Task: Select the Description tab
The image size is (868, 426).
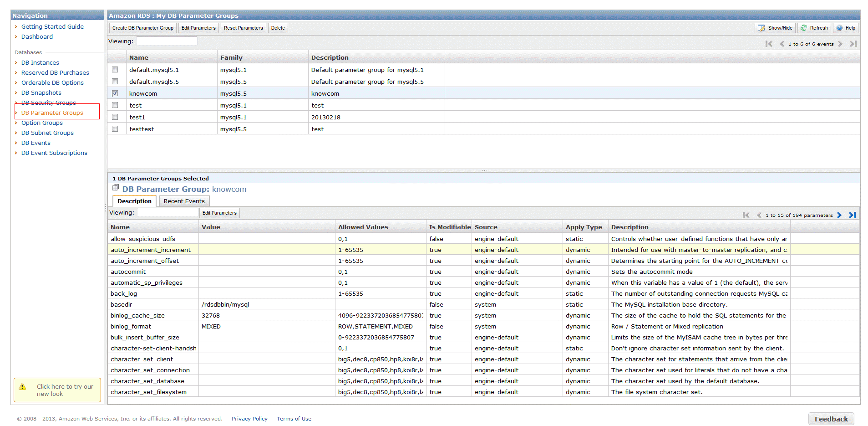Action: pyautogui.click(x=134, y=201)
